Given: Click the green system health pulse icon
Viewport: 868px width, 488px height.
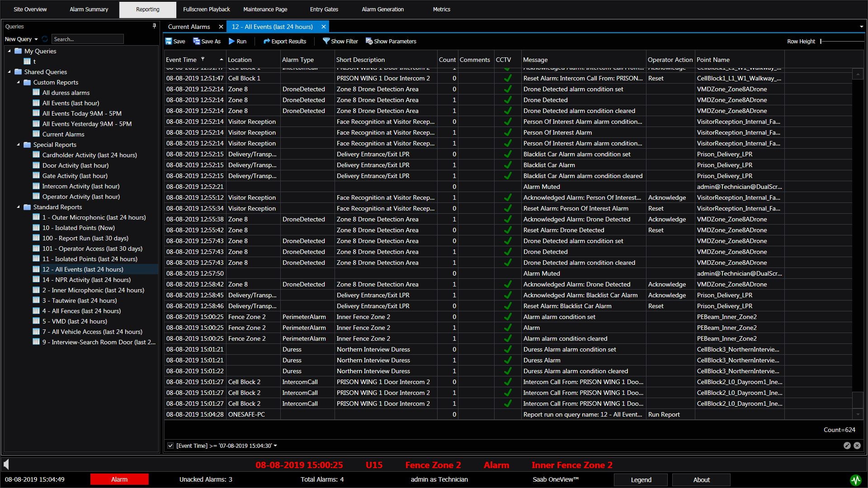Looking at the screenshot, I should click(x=855, y=480).
